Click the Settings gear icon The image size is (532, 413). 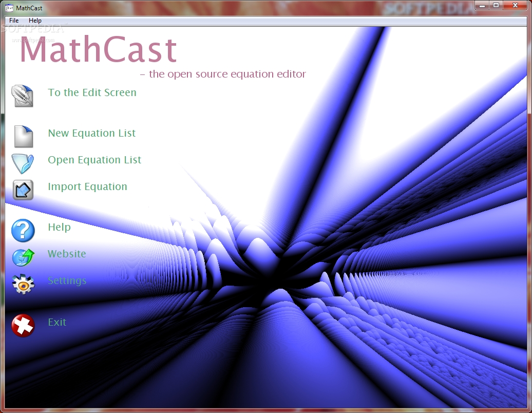[23, 284]
